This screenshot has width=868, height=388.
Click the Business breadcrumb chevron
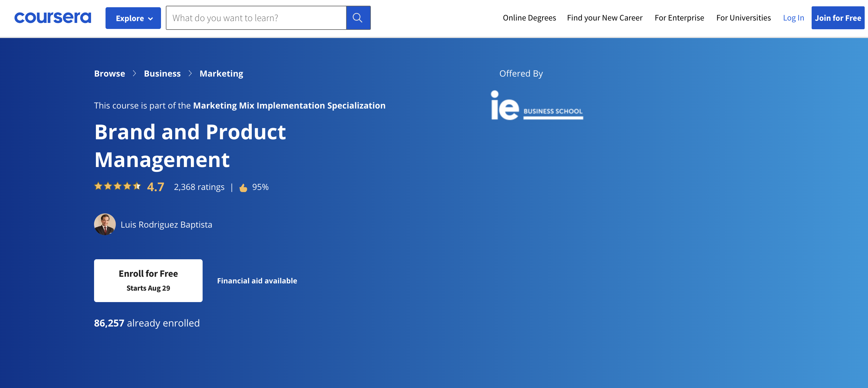tap(190, 73)
